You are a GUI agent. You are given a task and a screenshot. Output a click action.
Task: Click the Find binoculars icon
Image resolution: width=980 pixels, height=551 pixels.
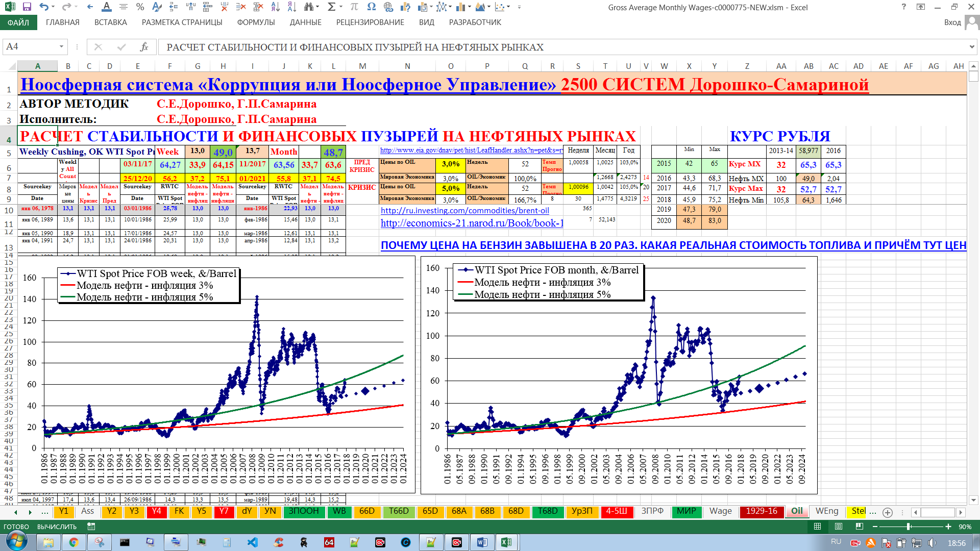(308, 7)
